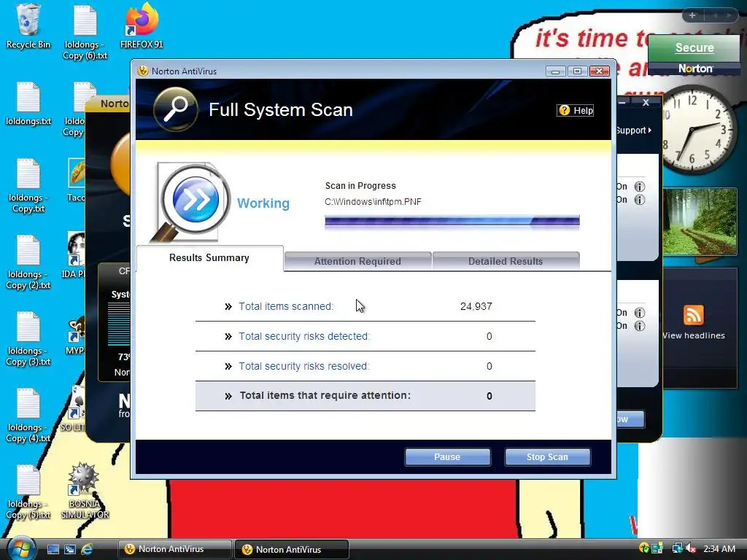This screenshot has width=747, height=560.
Task: Click the forest slideshow gadget picture
Action: (700, 222)
